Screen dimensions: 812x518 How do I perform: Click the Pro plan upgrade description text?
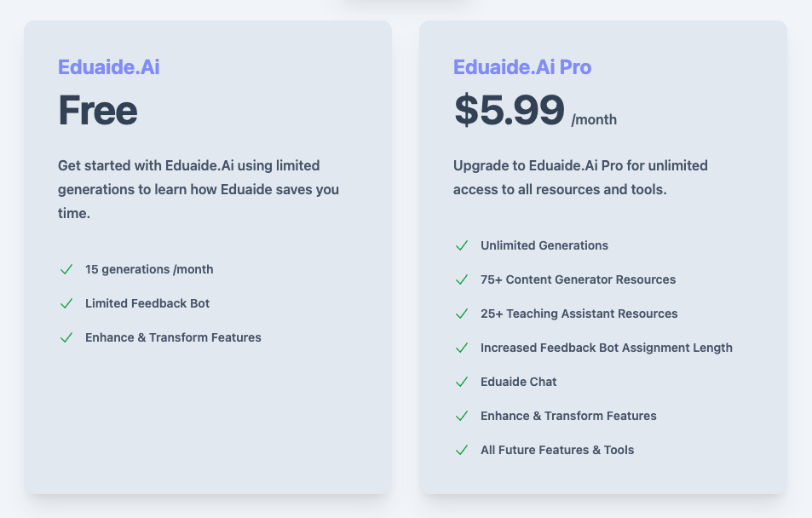(580, 177)
